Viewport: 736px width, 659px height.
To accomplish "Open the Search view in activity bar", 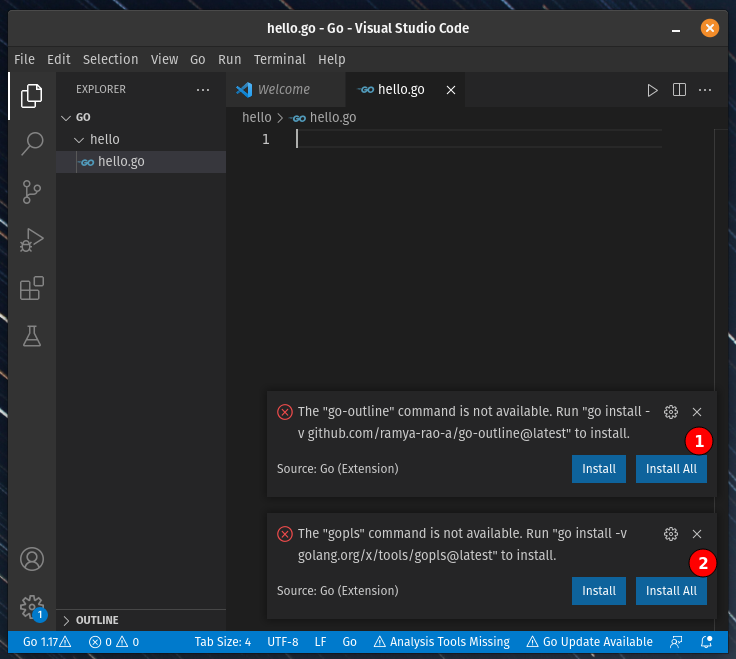I will [31, 144].
